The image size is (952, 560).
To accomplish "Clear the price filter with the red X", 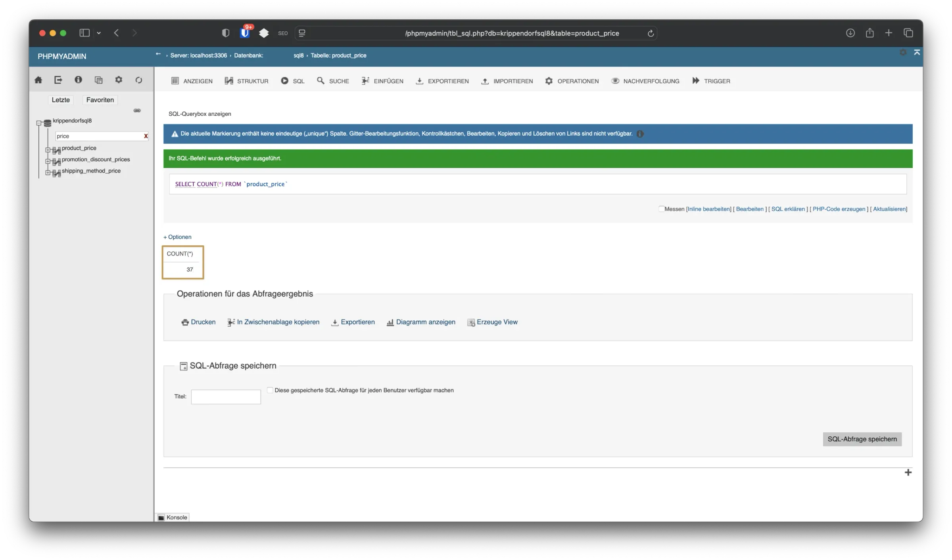I will click(x=146, y=136).
